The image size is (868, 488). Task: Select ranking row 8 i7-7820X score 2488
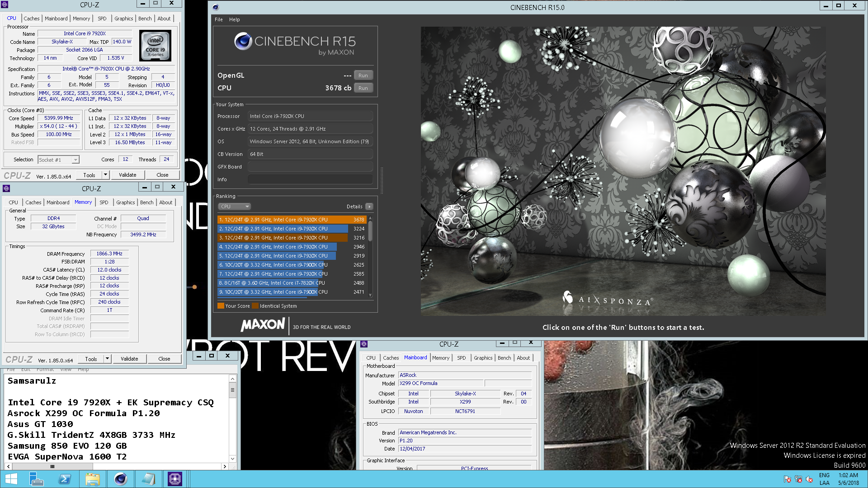tap(292, 283)
